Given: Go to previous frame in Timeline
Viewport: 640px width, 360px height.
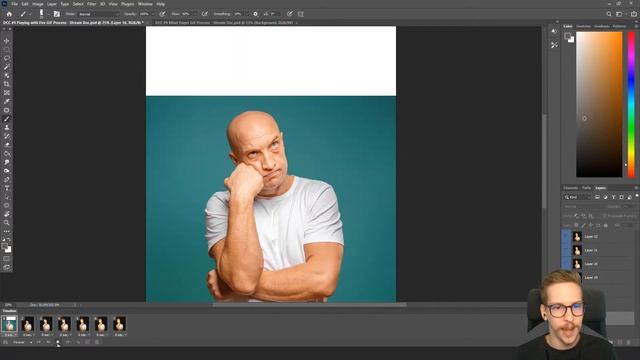Looking at the screenshot, I should (48, 342).
